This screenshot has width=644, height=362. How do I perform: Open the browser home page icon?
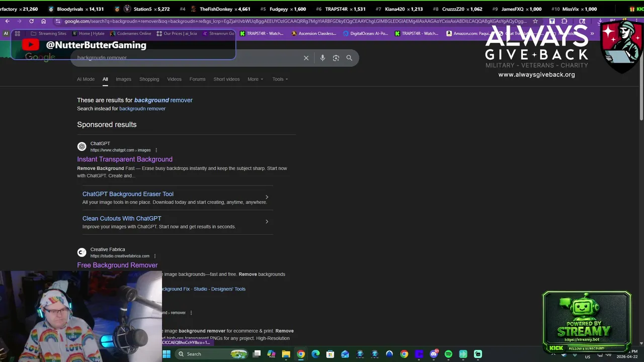[x=44, y=21]
